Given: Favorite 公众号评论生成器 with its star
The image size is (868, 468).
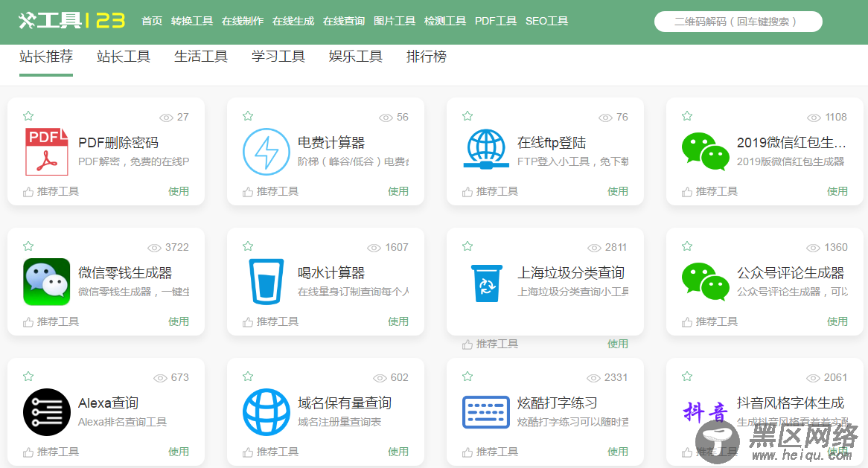Looking at the screenshot, I should click(688, 246).
